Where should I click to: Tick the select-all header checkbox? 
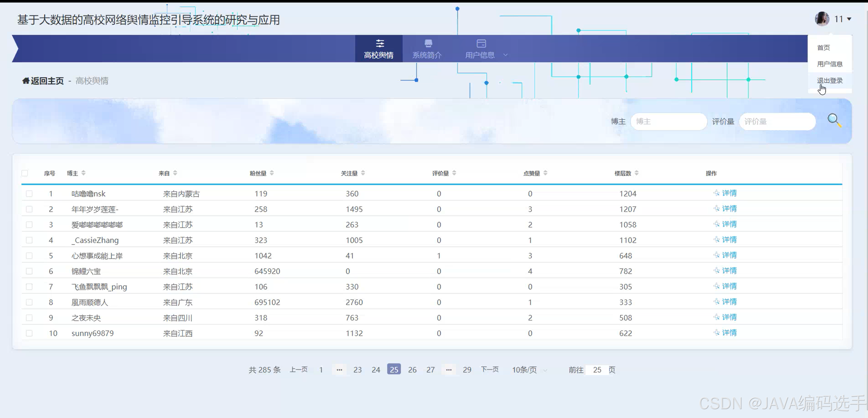(24, 173)
